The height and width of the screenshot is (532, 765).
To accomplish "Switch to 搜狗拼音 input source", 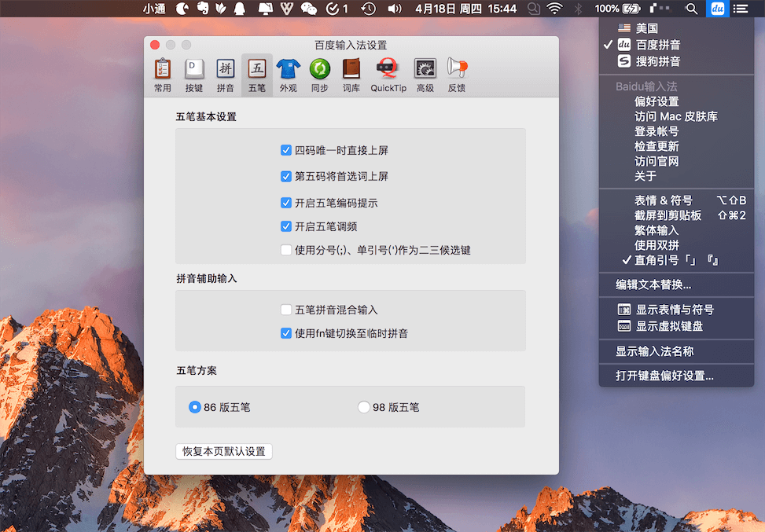I will pyautogui.click(x=676, y=61).
